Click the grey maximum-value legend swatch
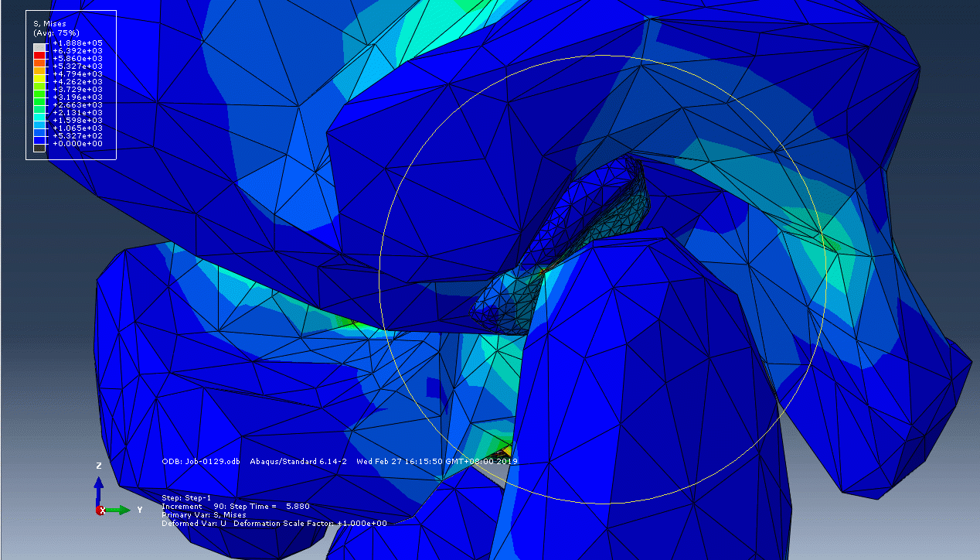 39,46
